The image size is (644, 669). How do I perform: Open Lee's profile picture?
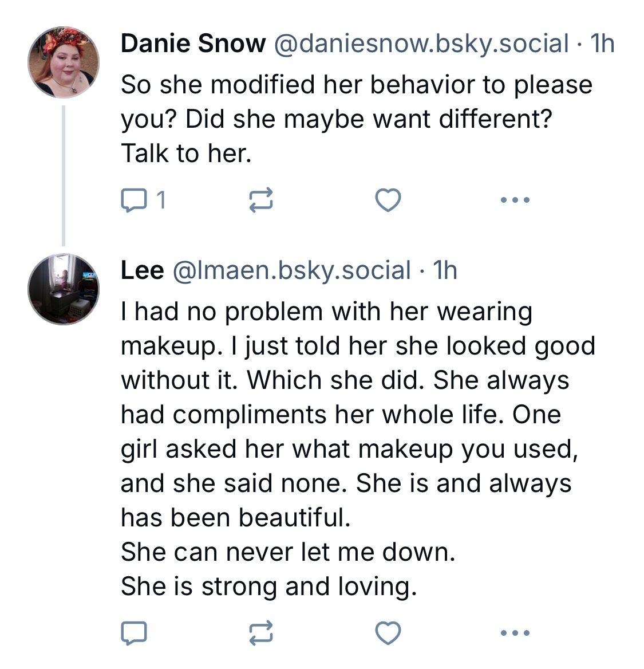pos(64,289)
